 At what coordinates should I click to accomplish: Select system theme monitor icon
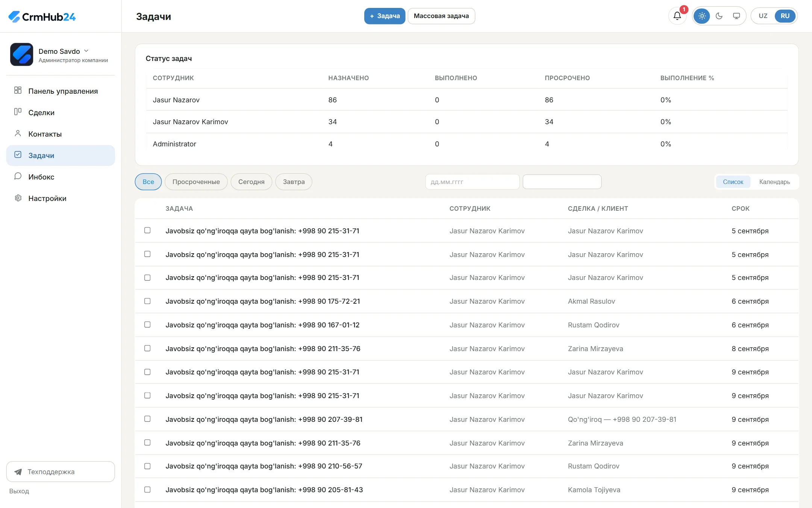[736, 16]
